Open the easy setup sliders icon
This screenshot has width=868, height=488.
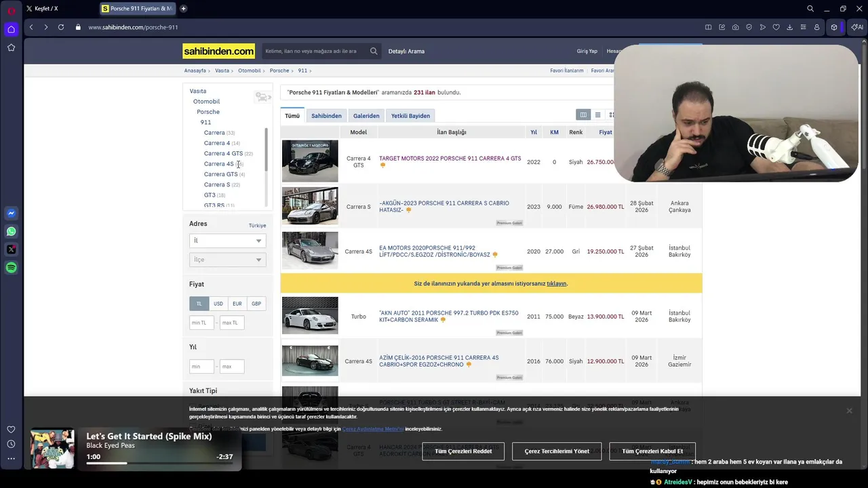[803, 27]
